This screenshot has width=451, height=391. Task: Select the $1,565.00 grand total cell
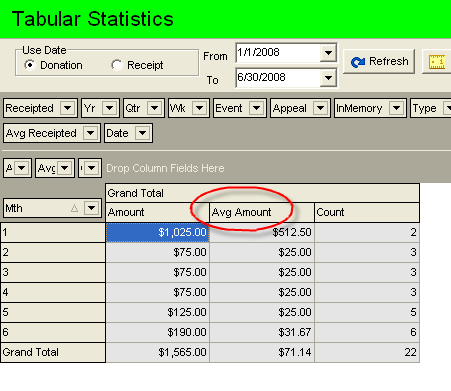pyautogui.click(x=157, y=352)
